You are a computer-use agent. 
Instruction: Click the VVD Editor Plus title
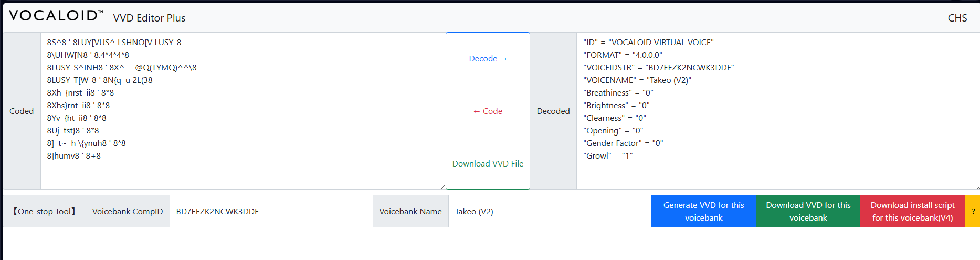149,18
